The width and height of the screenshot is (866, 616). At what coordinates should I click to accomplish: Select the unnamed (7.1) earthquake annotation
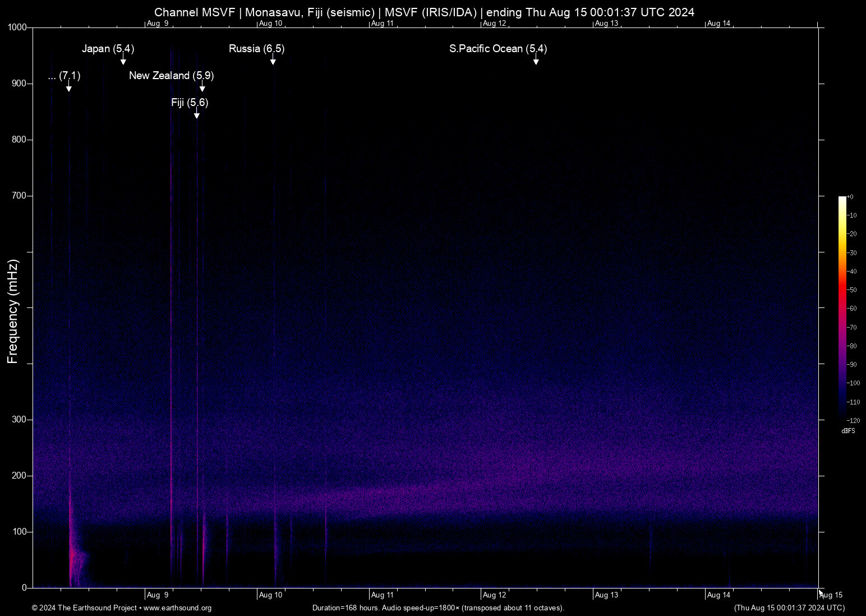pos(64,77)
